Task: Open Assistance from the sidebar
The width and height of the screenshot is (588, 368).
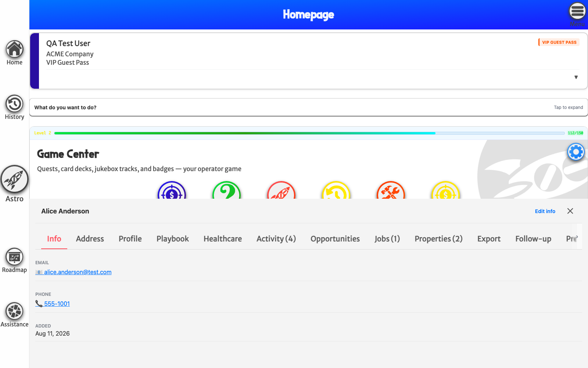Action: pos(14,315)
